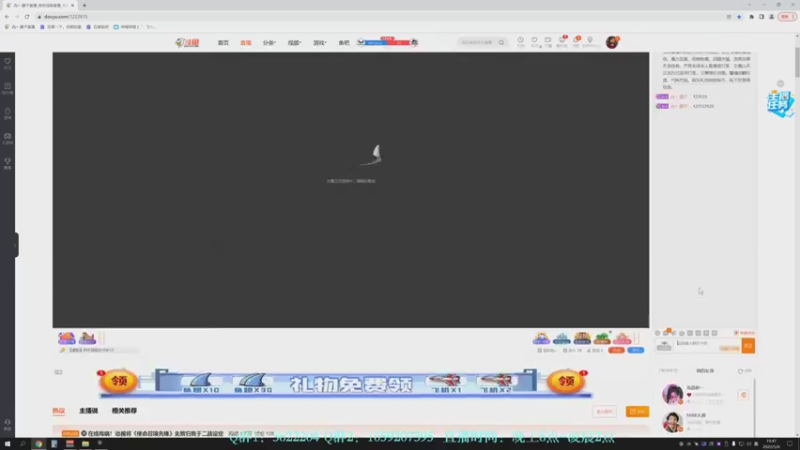Open File Explorer folder on taskbar
This screenshot has width=800, height=450.
(x=85, y=444)
